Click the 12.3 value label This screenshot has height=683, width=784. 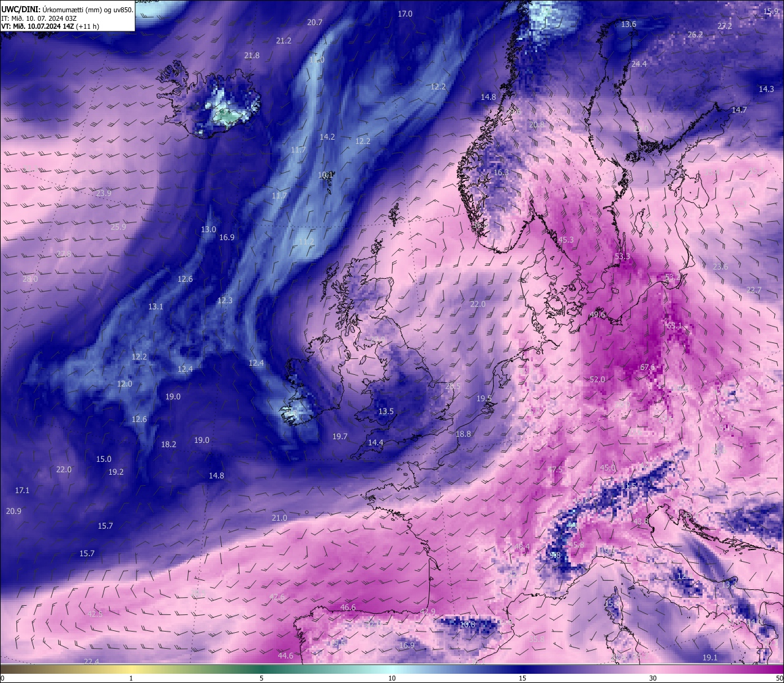pyautogui.click(x=225, y=300)
